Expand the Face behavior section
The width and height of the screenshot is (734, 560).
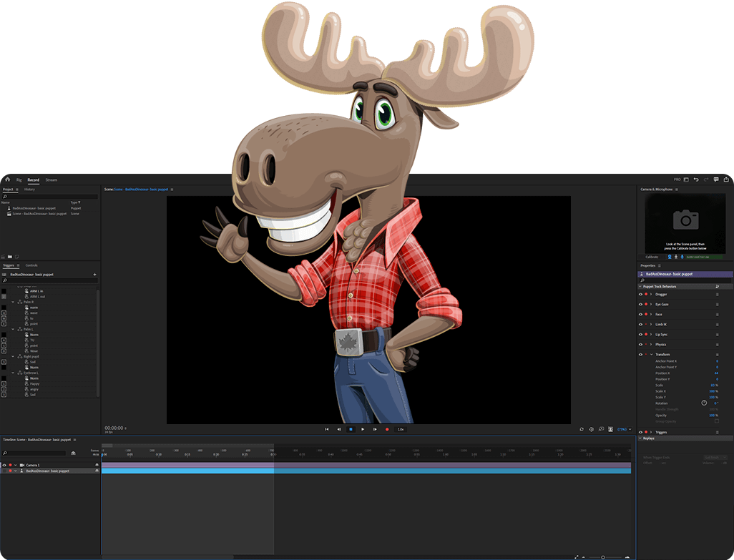tap(651, 314)
